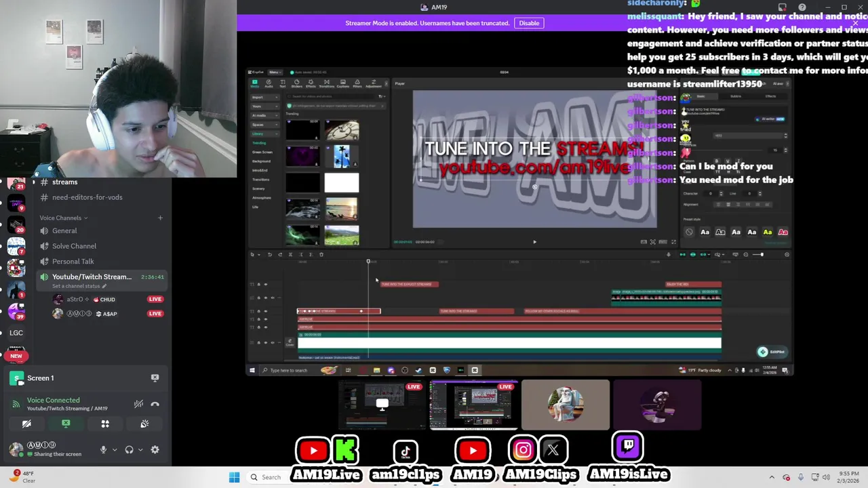
Task: Open the first LIVE stream preview thumbnail
Action: click(382, 405)
